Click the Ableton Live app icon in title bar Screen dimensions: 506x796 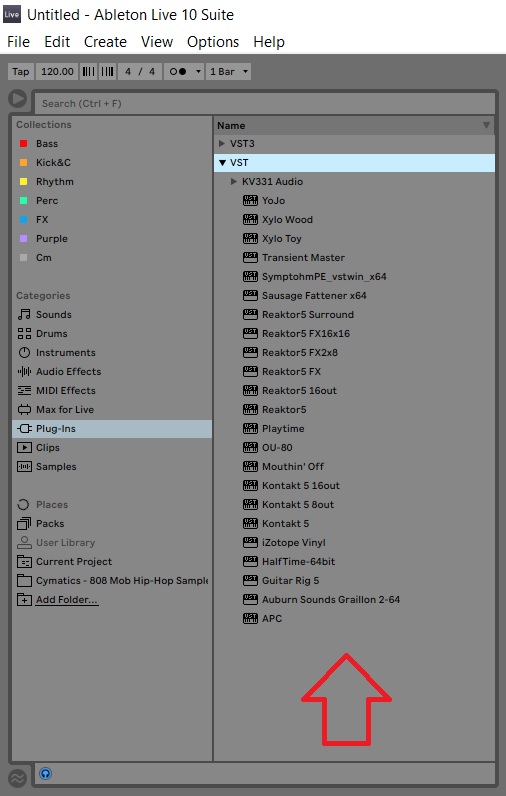point(11,14)
